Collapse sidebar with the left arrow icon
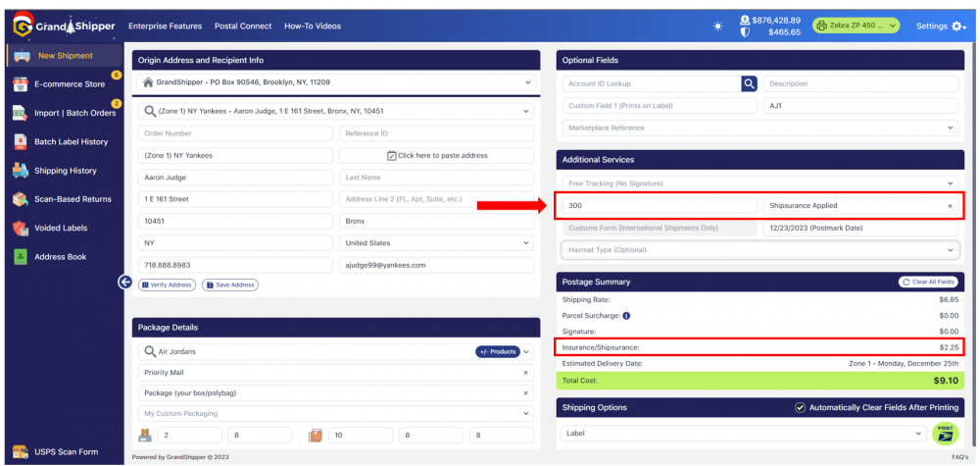Image resolution: width=980 pixels, height=466 pixels. pyautogui.click(x=125, y=283)
